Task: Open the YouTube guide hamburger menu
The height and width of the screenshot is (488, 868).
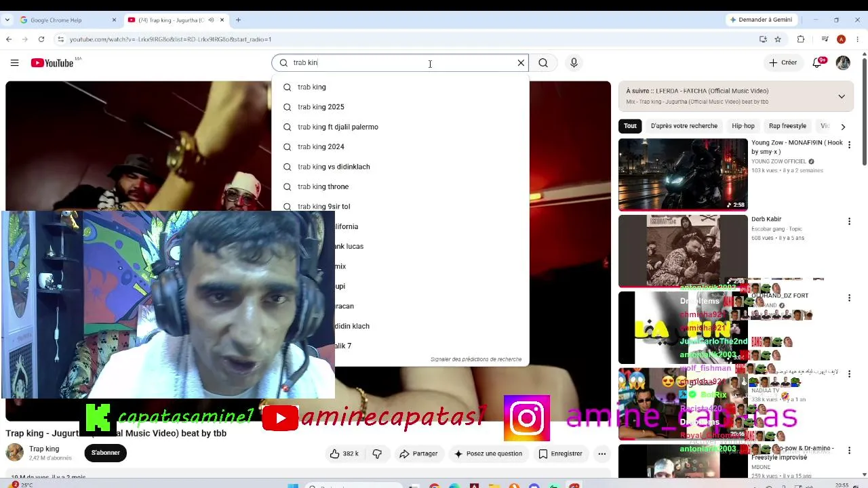Action: click(x=14, y=63)
